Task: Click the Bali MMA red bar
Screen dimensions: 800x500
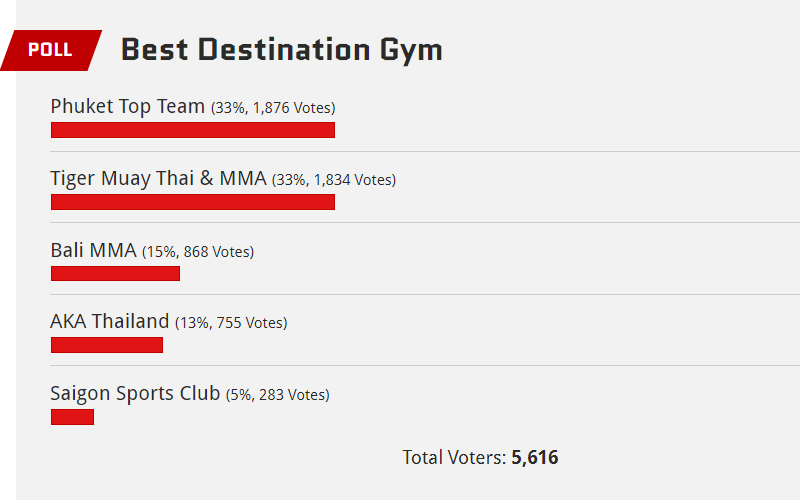Action: [115, 273]
